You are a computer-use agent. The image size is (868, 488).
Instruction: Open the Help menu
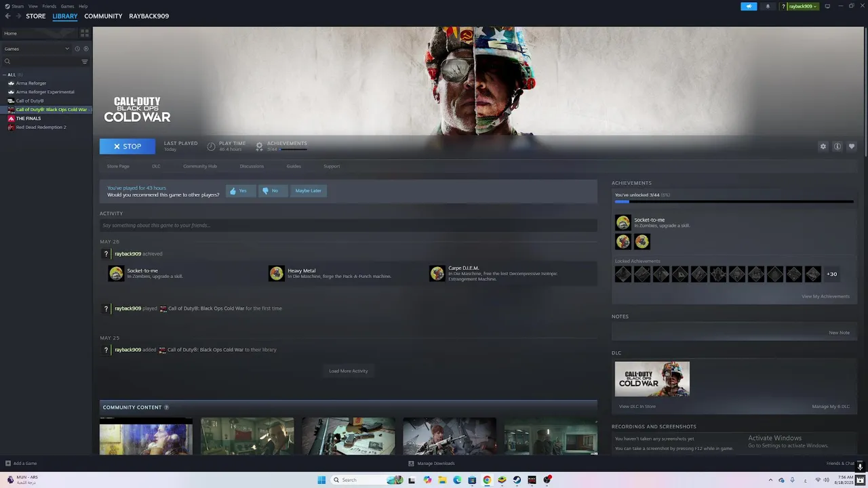coord(83,6)
